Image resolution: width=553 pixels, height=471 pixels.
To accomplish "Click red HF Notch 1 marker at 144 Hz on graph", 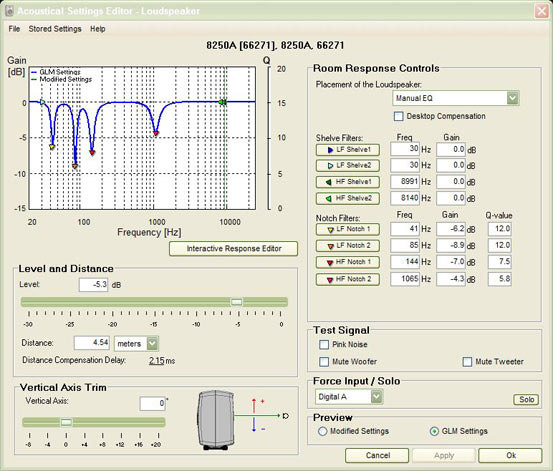I will click(x=92, y=152).
